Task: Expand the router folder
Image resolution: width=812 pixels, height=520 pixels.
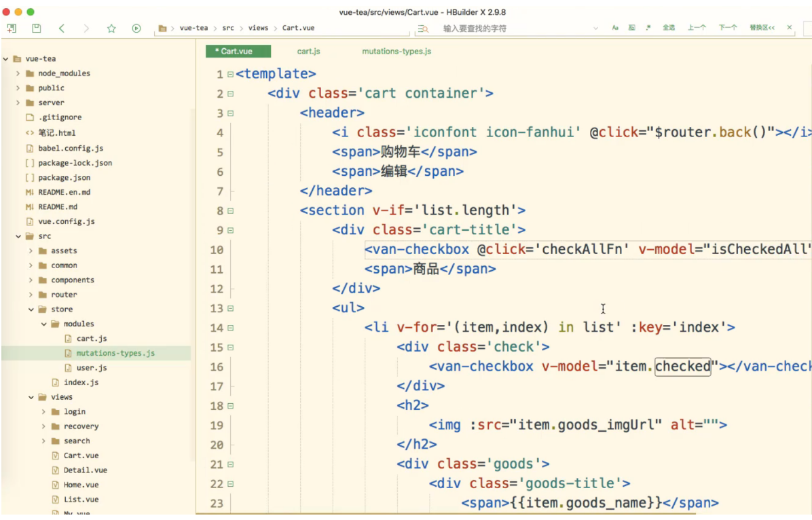Action: [x=31, y=295]
